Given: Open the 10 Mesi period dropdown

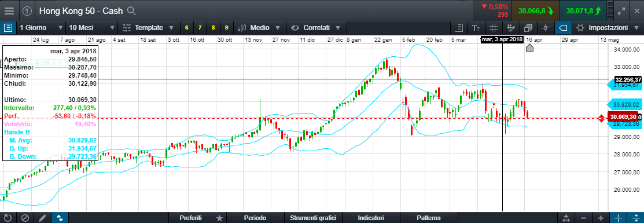Looking at the screenshot, I should (x=91, y=28).
